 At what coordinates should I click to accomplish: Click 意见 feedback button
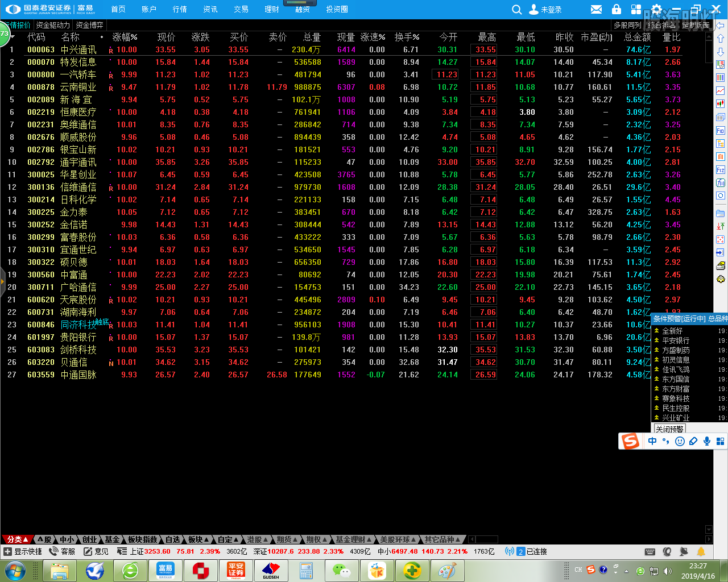coord(96,551)
